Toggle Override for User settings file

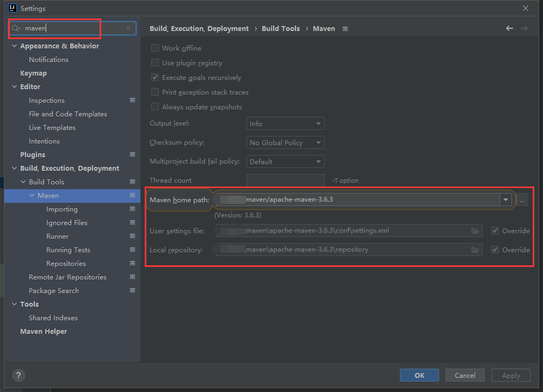(x=495, y=231)
